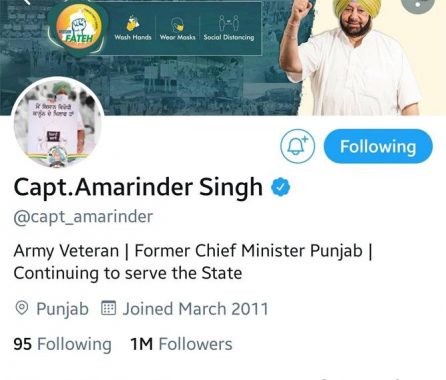Viewport: 446px width, 380px height.
Task: Click the calendar icon beside Joined
Action: [108, 308]
